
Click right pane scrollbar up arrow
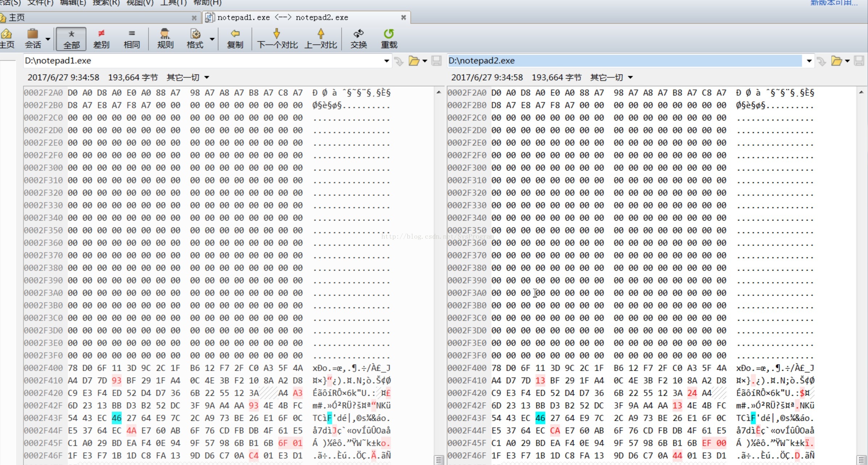[x=861, y=92]
